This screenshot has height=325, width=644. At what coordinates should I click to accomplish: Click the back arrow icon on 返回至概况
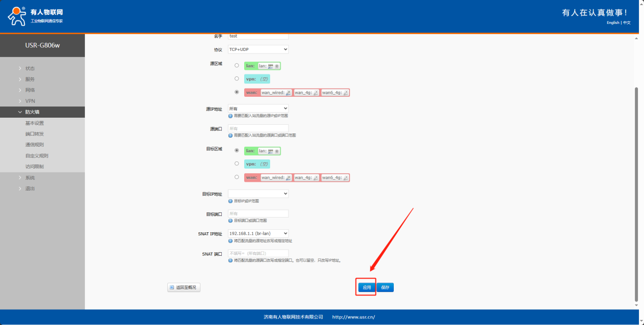point(172,288)
